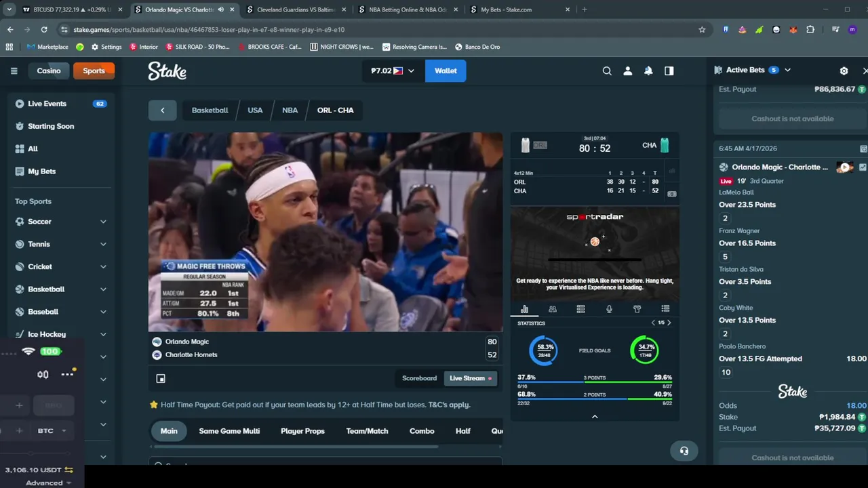
Task: Click the scoreboard icon beside the quarter scores
Action: point(671,194)
